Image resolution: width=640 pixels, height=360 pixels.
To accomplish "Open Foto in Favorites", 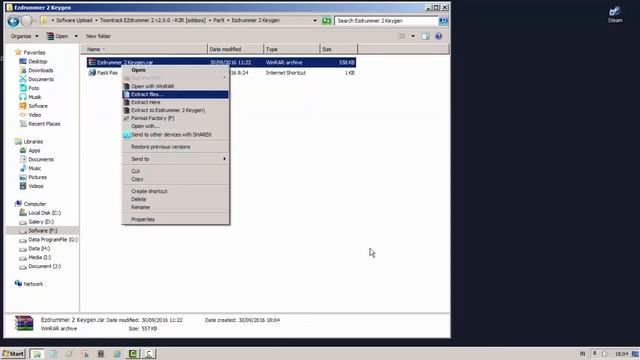I will point(33,88).
